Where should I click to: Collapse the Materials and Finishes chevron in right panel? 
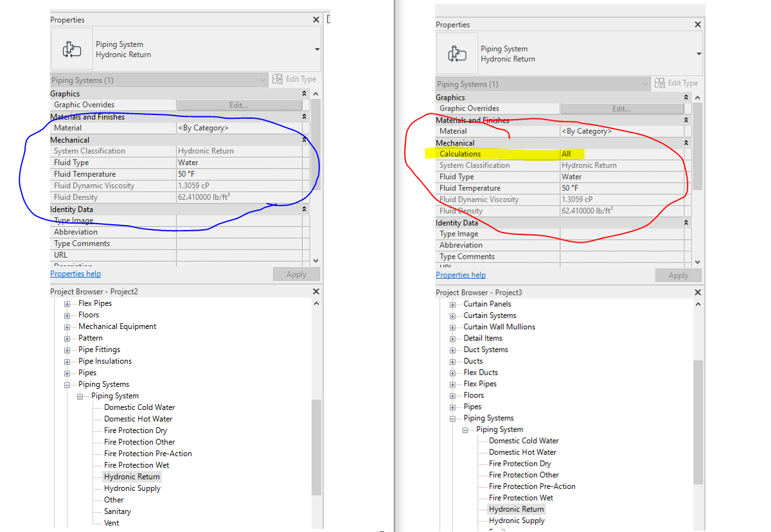[x=686, y=120]
